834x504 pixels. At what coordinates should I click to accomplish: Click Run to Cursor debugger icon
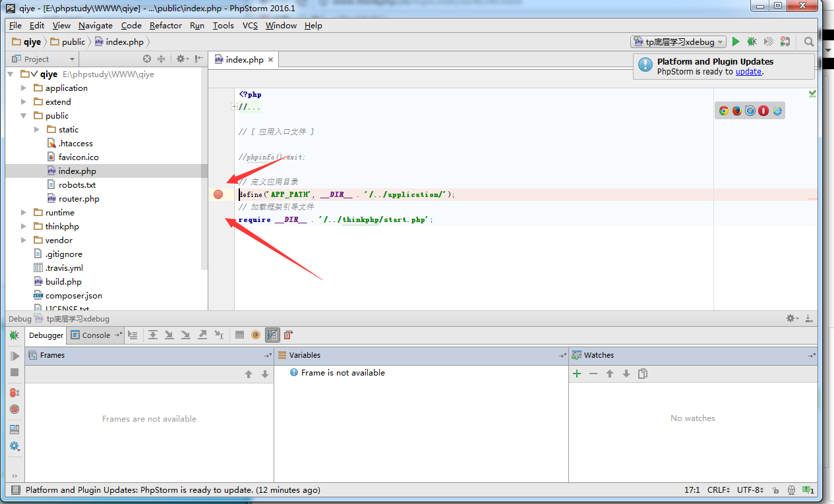pos(219,335)
